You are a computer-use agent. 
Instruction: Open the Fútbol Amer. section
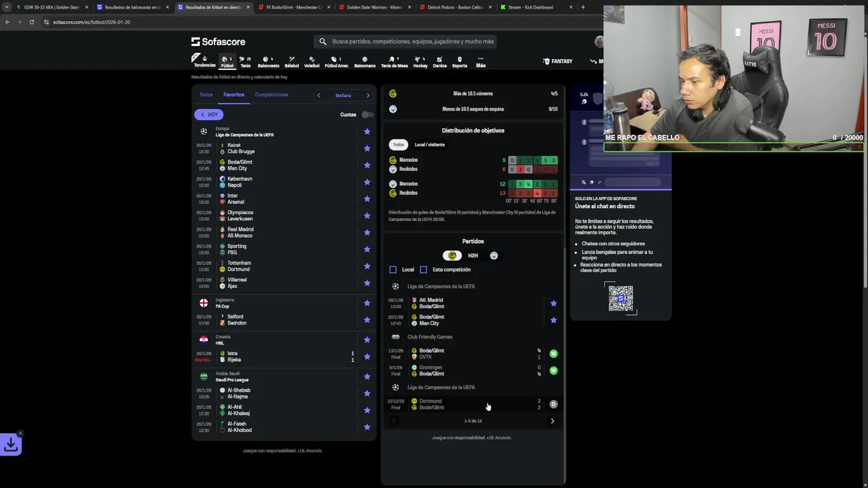(336, 61)
